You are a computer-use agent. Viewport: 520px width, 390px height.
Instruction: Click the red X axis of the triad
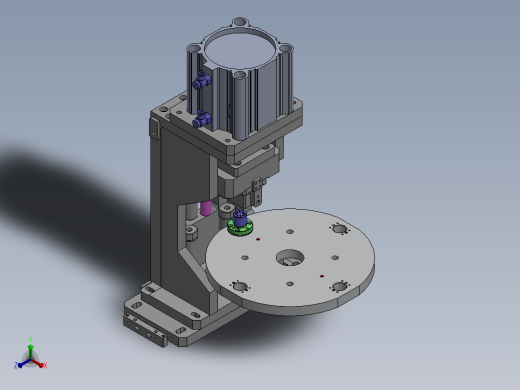pyautogui.click(x=38, y=364)
